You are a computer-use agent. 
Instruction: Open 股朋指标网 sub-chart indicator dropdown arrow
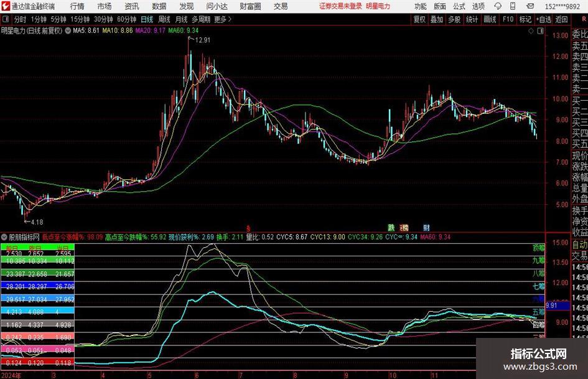point(4,237)
